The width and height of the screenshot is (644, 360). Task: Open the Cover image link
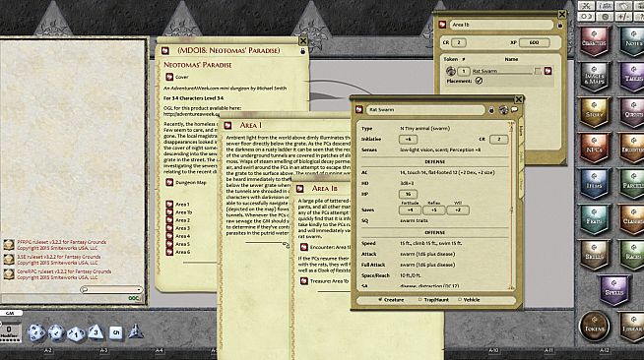(x=169, y=77)
